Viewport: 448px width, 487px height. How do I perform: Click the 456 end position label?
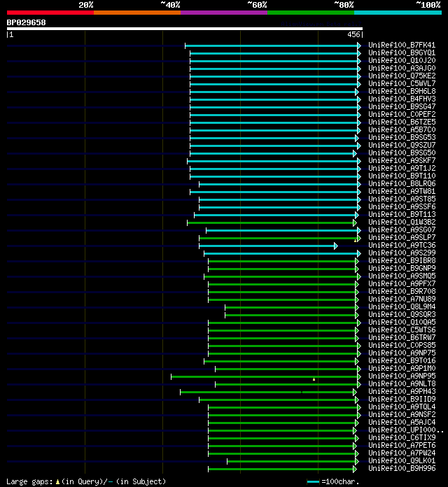[x=353, y=34]
